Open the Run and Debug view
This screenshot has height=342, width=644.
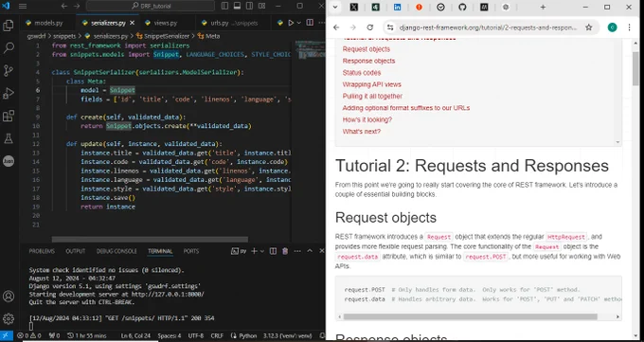(x=9, y=93)
